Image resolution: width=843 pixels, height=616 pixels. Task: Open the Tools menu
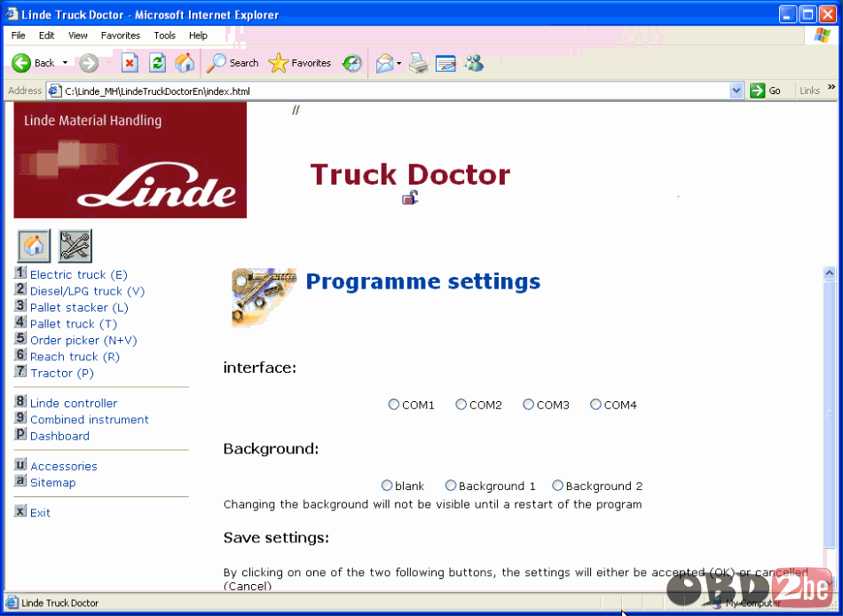tap(164, 36)
